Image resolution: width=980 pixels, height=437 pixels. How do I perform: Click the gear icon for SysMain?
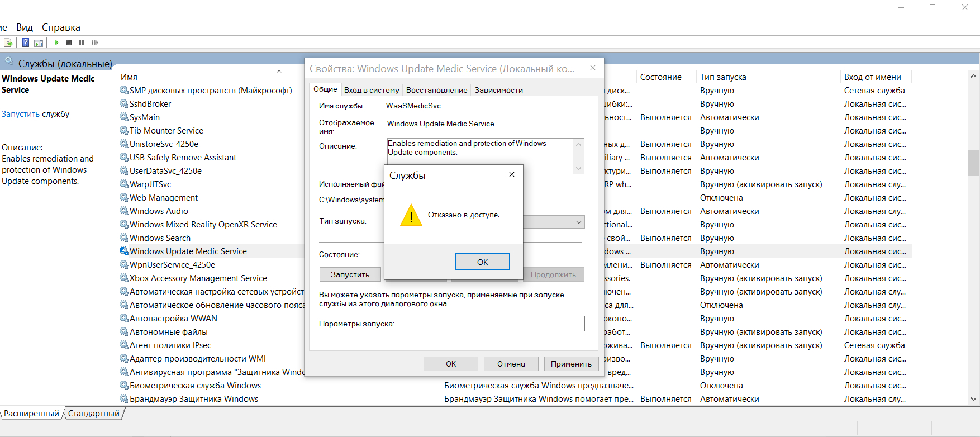(123, 117)
